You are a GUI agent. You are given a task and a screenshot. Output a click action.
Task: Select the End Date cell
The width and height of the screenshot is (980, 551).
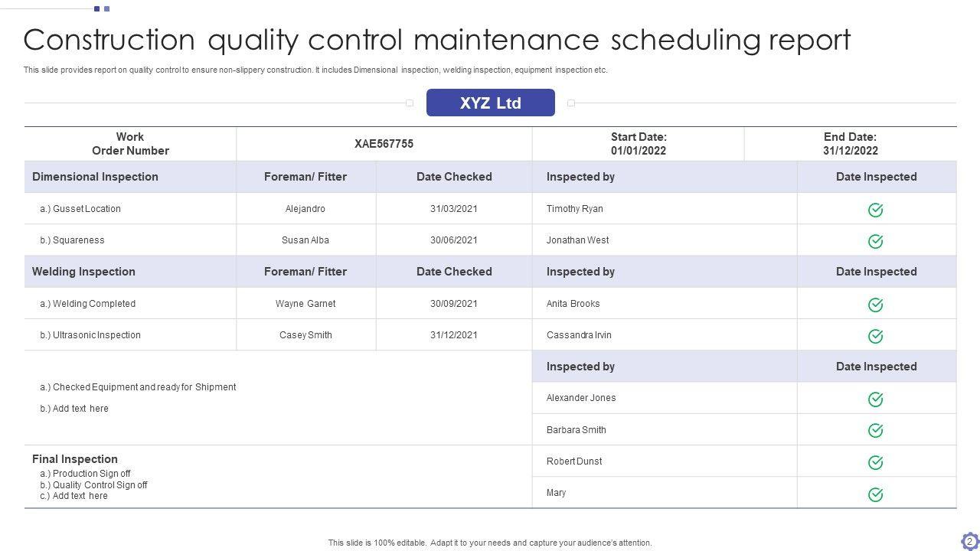(x=850, y=144)
